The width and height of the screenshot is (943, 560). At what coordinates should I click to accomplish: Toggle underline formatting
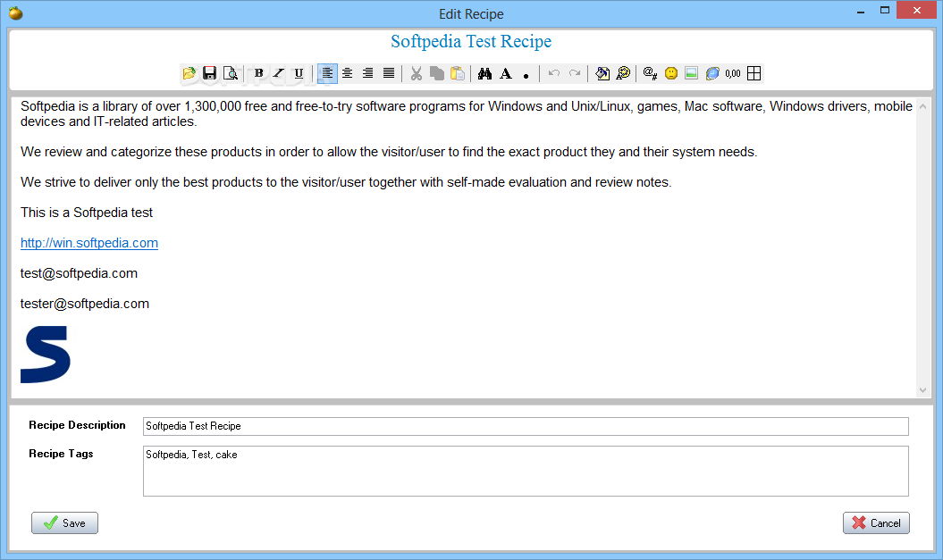pos(299,73)
